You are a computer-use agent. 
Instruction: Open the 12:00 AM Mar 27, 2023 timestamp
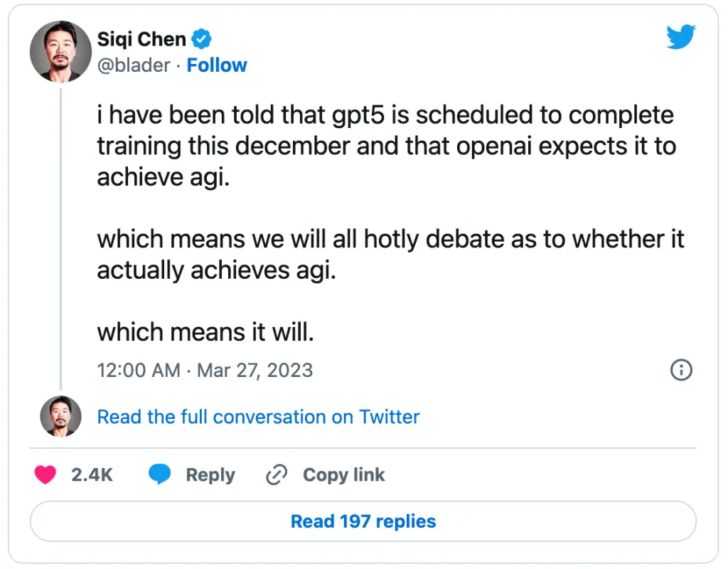(x=205, y=371)
